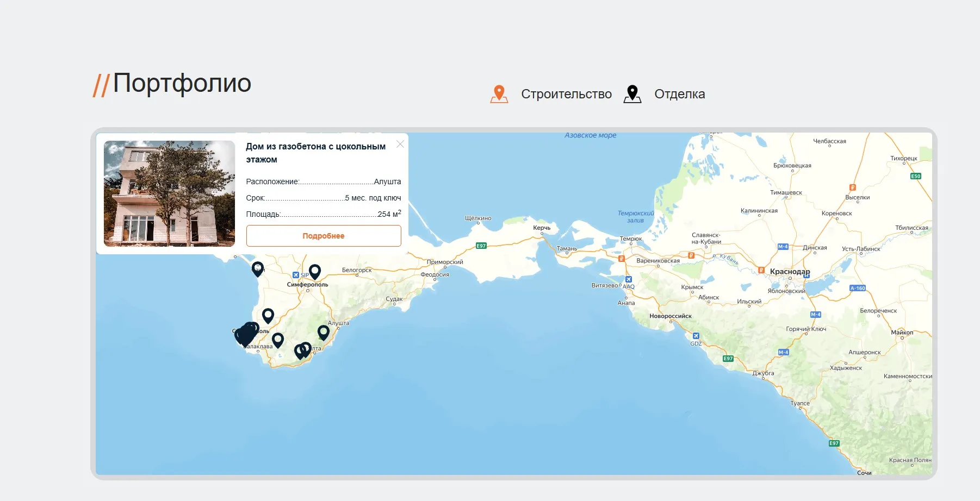Image resolution: width=980 pixels, height=501 pixels.
Task: Click the Площадь 254 м² row
Action: [324, 214]
